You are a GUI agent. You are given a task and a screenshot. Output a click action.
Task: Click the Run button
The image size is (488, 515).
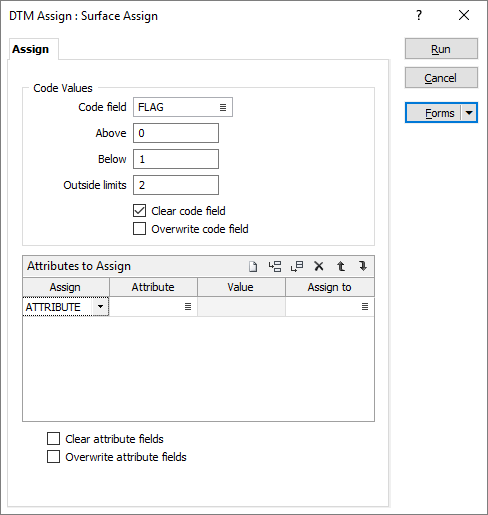tap(441, 49)
